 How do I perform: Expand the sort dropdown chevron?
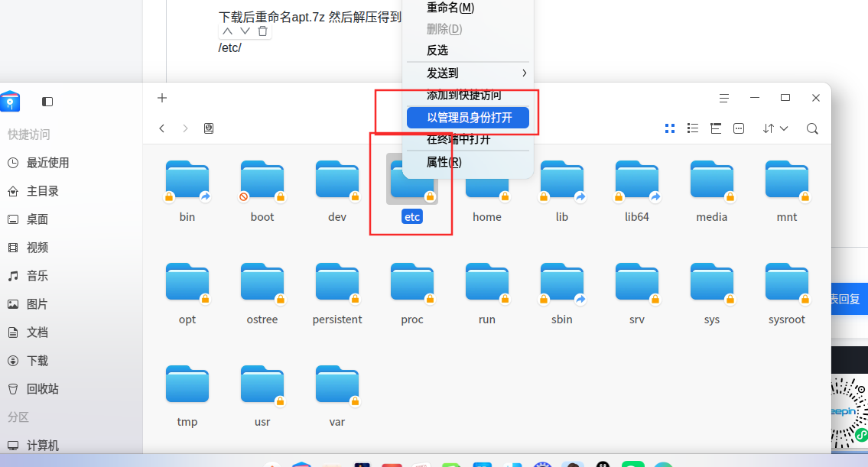click(x=784, y=128)
